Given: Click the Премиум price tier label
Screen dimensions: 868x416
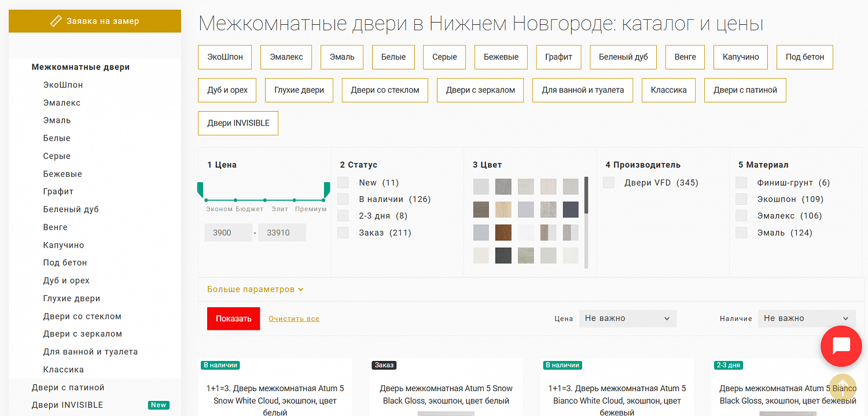Looking at the screenshot, I should [311, 209].
